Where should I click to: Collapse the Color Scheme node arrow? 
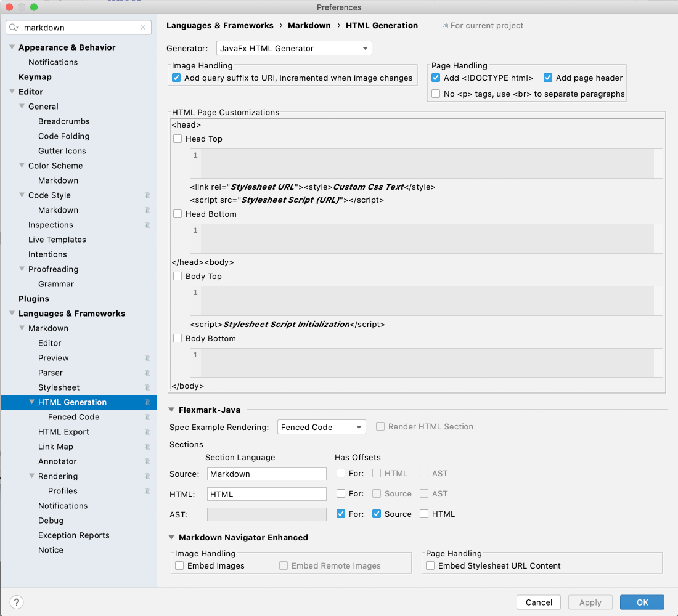click(22, 166)
